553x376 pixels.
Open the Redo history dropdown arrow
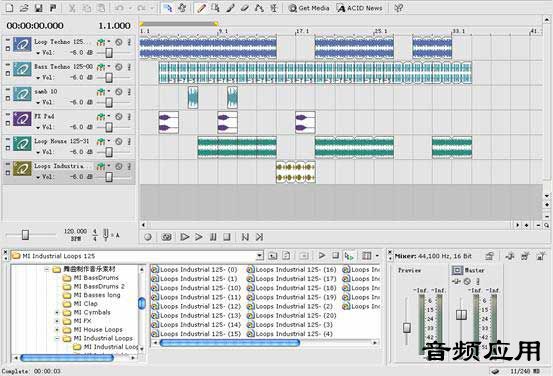click(x=152, y=8)
